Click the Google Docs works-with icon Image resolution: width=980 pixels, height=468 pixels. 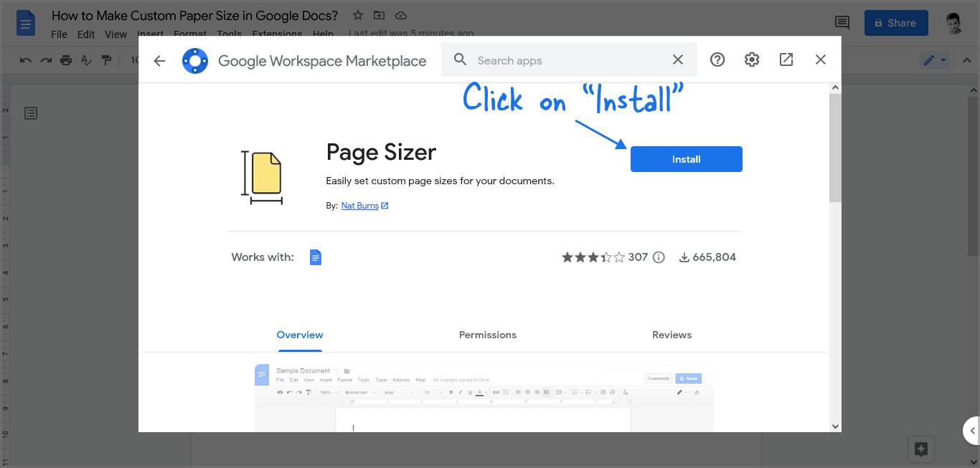315,257
